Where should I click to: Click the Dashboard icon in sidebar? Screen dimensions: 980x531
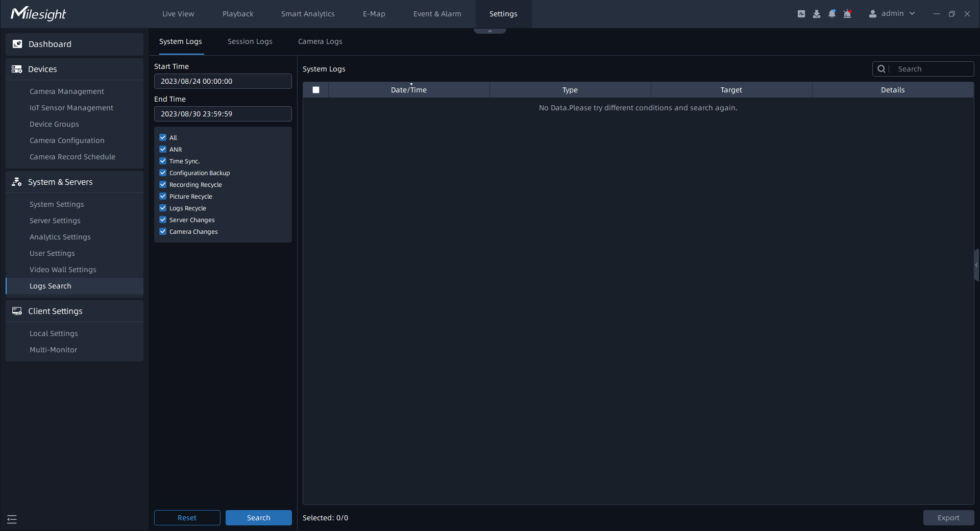17,44
